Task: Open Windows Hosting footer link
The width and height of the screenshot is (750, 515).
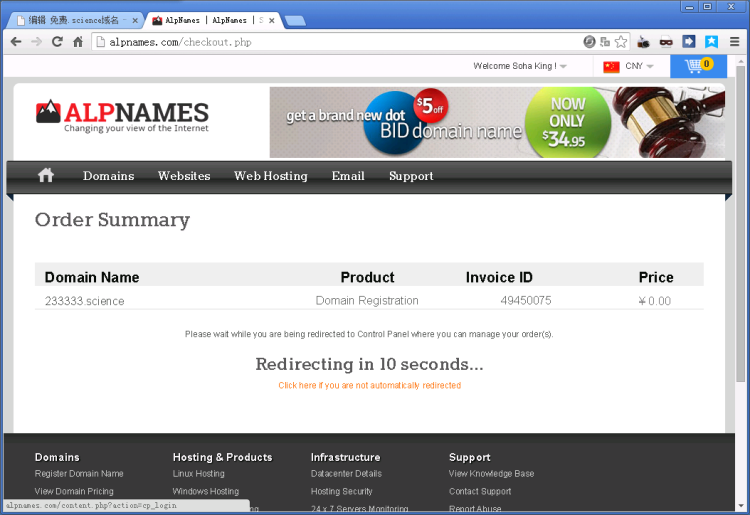Action: (x=206, y=491)
